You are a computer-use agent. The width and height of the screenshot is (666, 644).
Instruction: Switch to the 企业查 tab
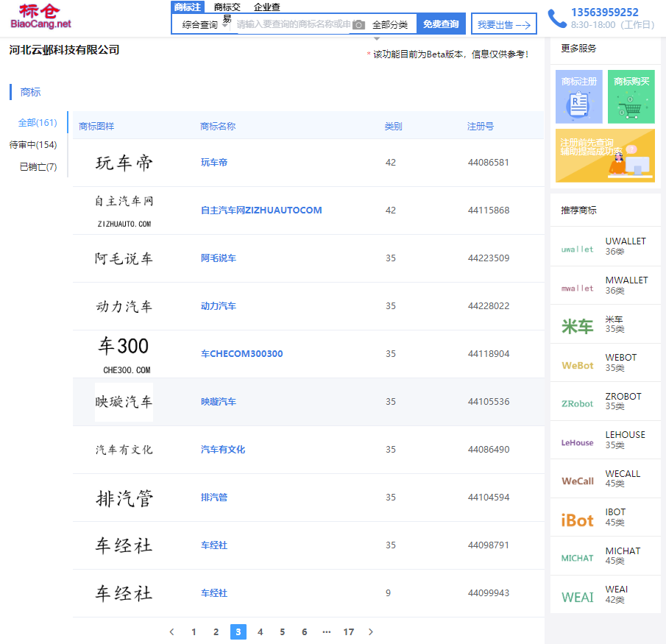coord(266,7)
